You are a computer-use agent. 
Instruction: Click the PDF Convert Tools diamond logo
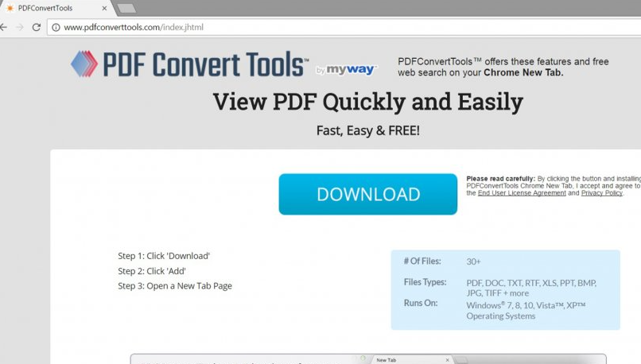point(84,64)
